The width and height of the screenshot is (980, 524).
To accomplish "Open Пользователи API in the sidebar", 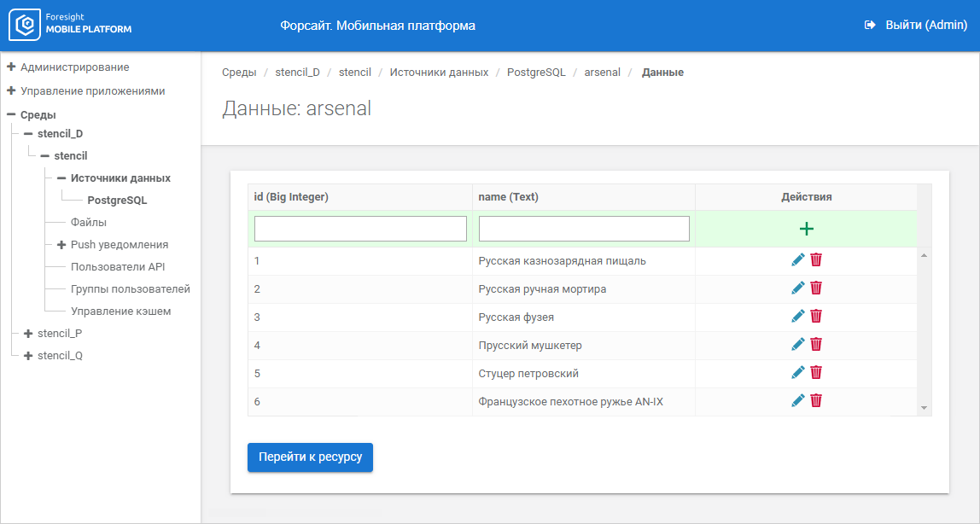I will [118, 267].
